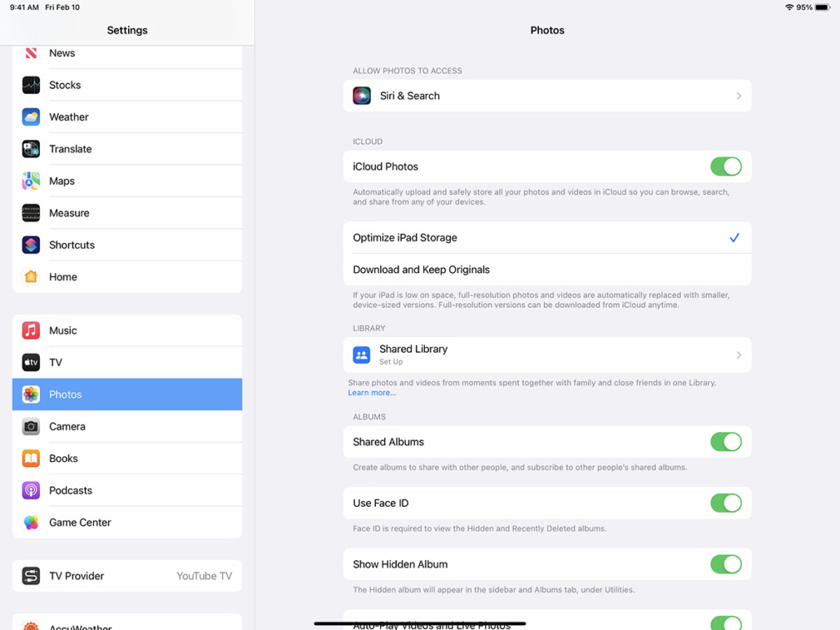Image resolution: width=840 pixels, height=630 pixels.
Task: Toggle off Show Hidden Album
Action: coord(726,564)
